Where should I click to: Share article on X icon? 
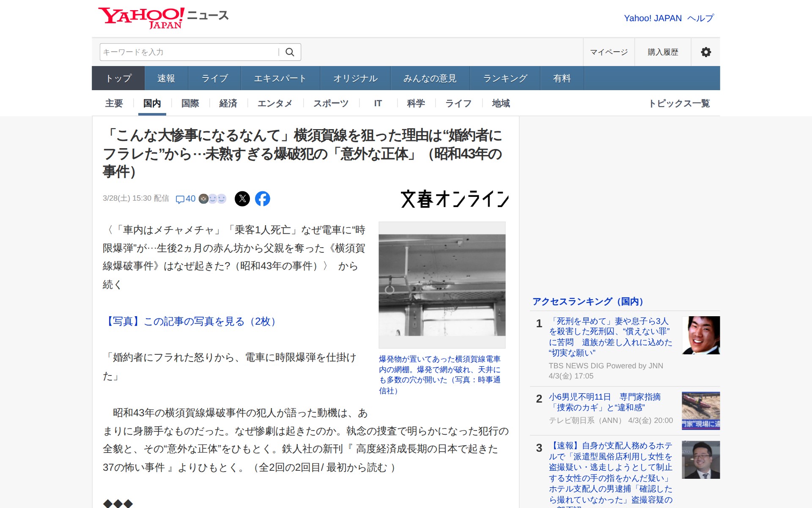[242, 199]
